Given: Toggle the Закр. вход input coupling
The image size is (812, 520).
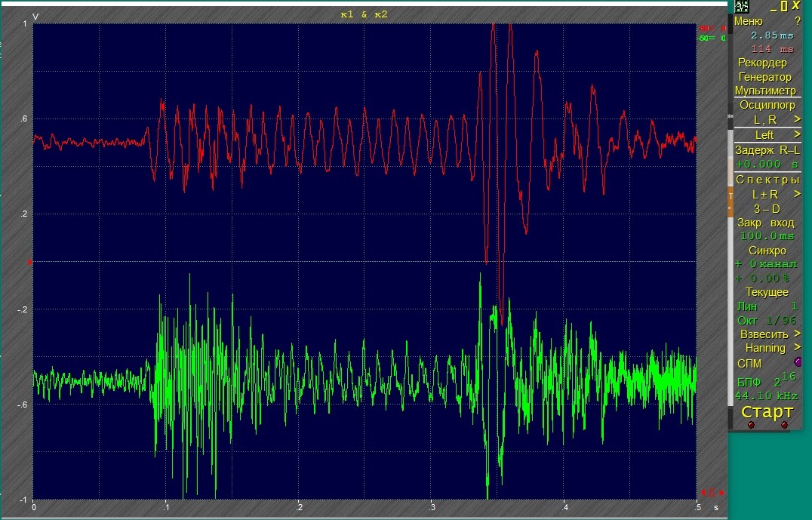Looking at the screenshot, I should pos(766,223).
